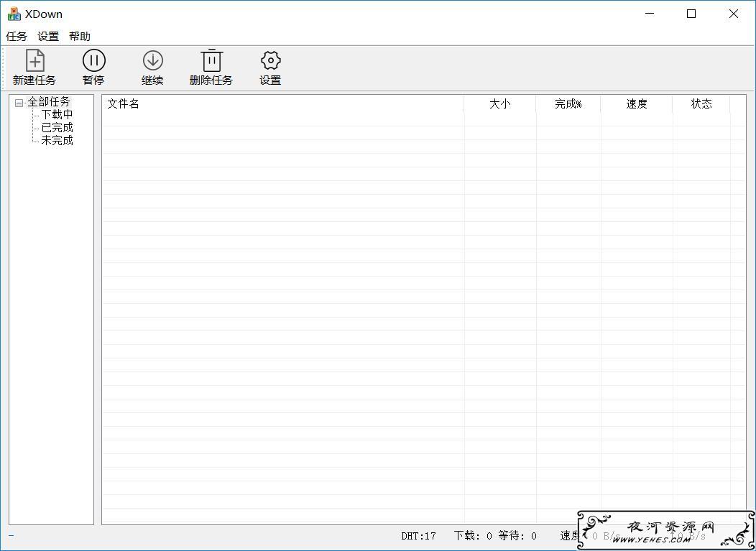
Task: Select 下载中 in the task tree
Action: [57, 115]
